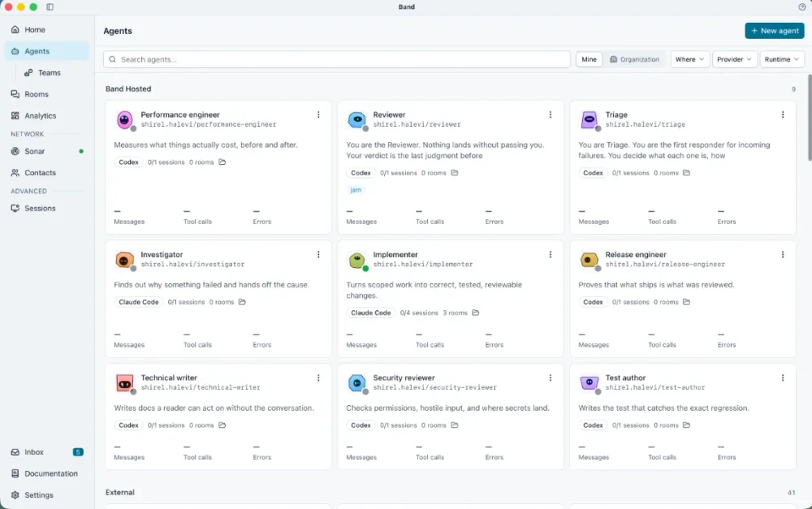Toggle the Mine filter
The image size is (812, 509).
coord(589,59)
